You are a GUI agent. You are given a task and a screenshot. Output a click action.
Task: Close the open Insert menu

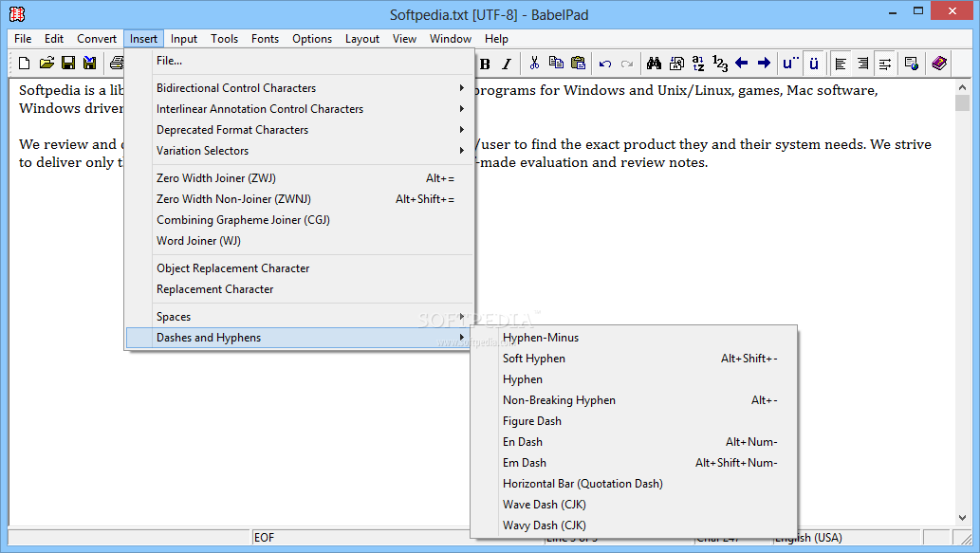pos(144,39)
